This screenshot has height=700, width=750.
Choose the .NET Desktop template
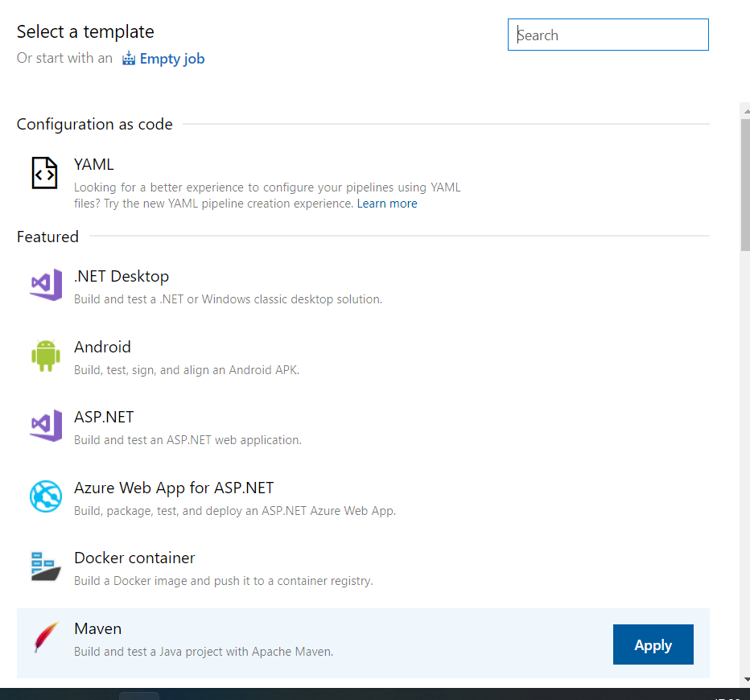click(x=122, y=276)
